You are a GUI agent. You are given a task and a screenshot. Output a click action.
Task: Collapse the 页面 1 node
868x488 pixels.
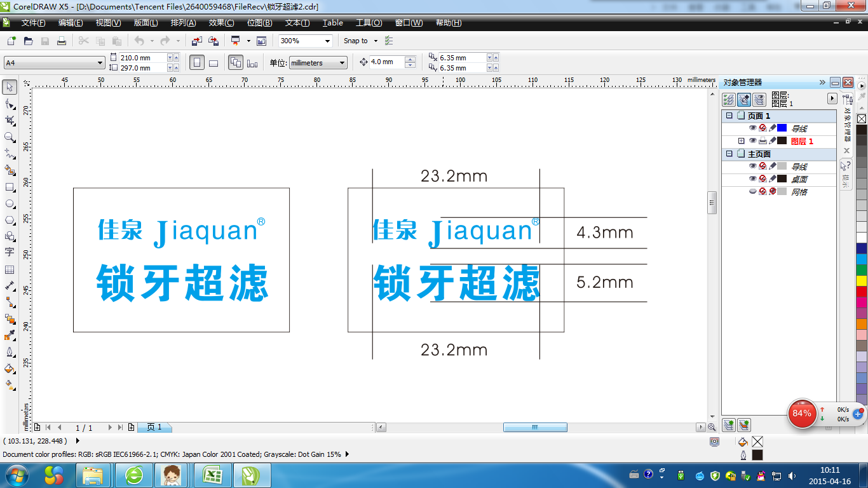[x=729, y=116]
